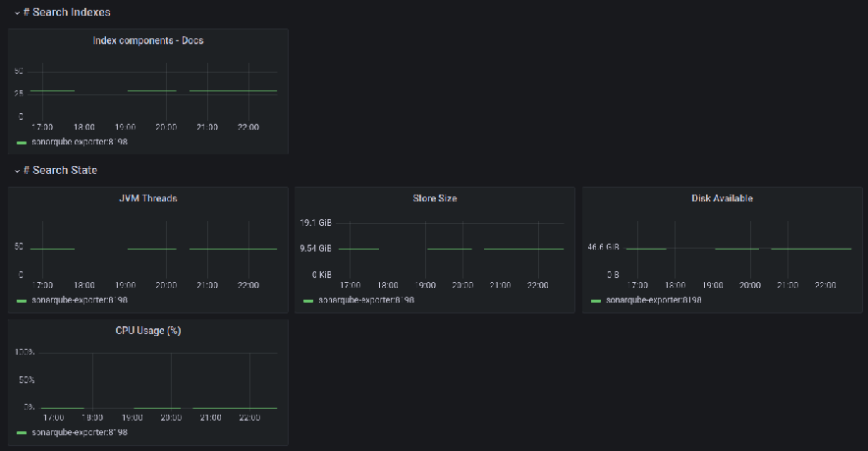This screenshot has width=868, height=451.
Task: Open the Disk Available panel title menu
Action: click(722, 198)
